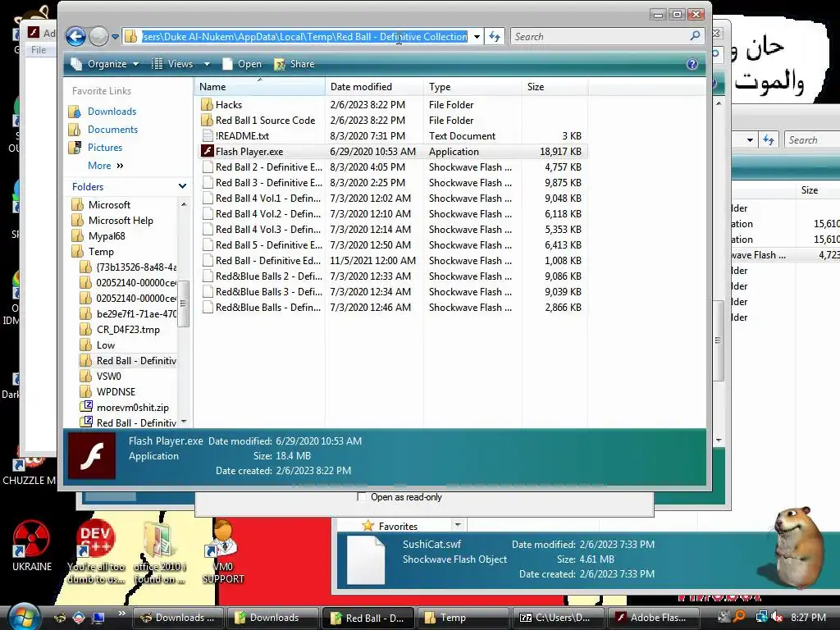Image resolution: width=840 pixels, height=630 pixels.
Task: Click the address bar path field
Action: pyautogui.click(x=304, y=36)
